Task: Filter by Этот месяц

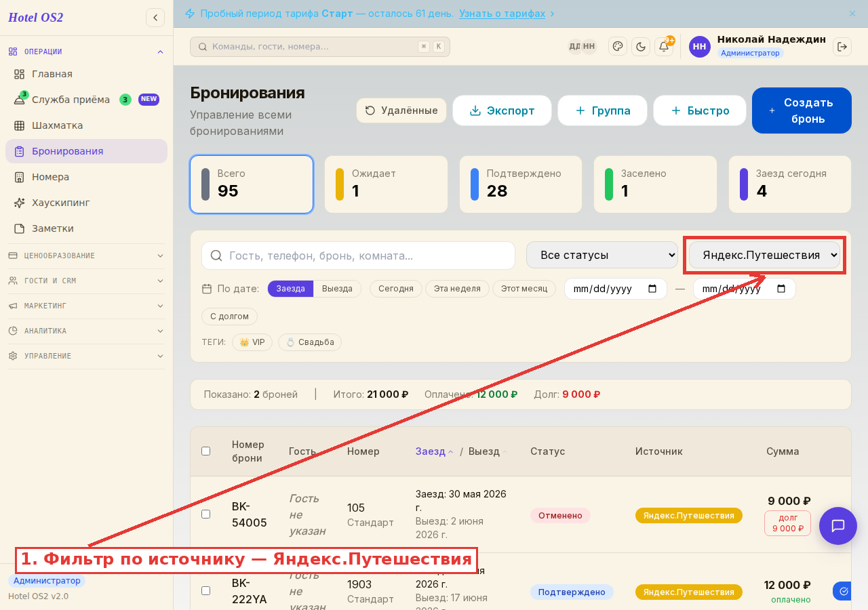Action: (524, 289)
